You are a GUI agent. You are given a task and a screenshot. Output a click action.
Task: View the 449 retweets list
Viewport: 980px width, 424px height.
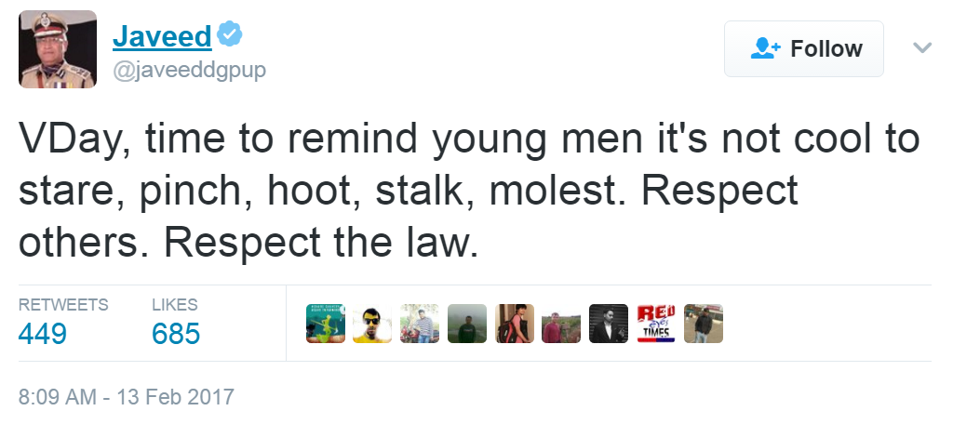point(43,333)
